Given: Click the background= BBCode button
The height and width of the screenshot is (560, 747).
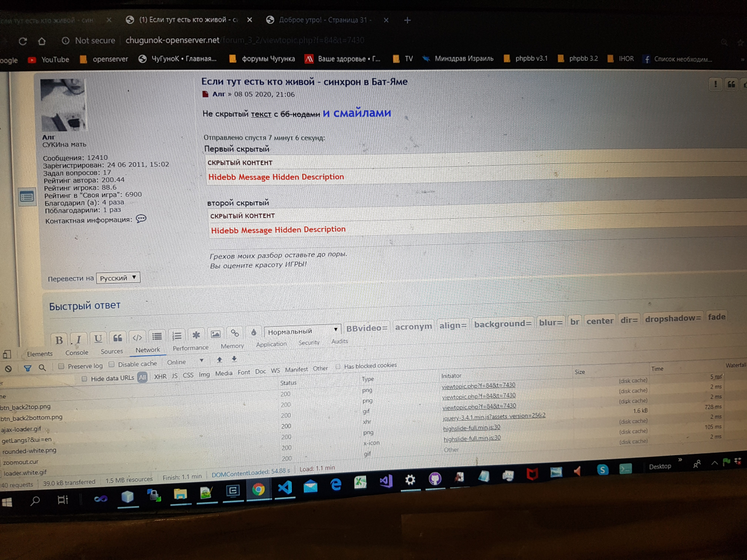Looking at the screenshot, I should click(502, 324).
